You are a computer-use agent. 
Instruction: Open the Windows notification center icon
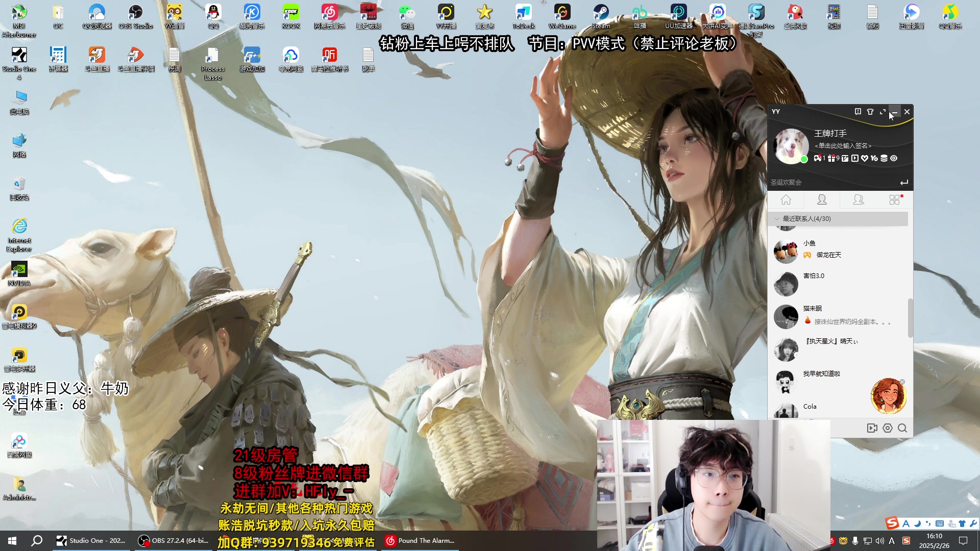963,541
